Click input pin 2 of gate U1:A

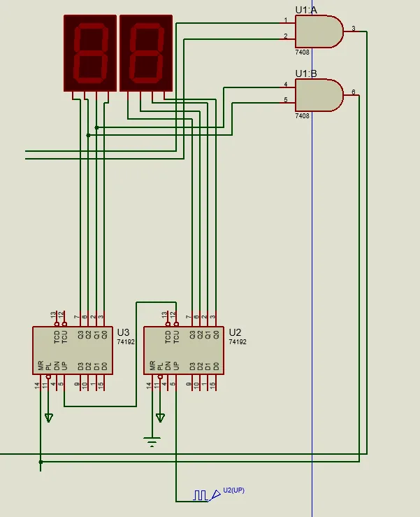point(288,39)
